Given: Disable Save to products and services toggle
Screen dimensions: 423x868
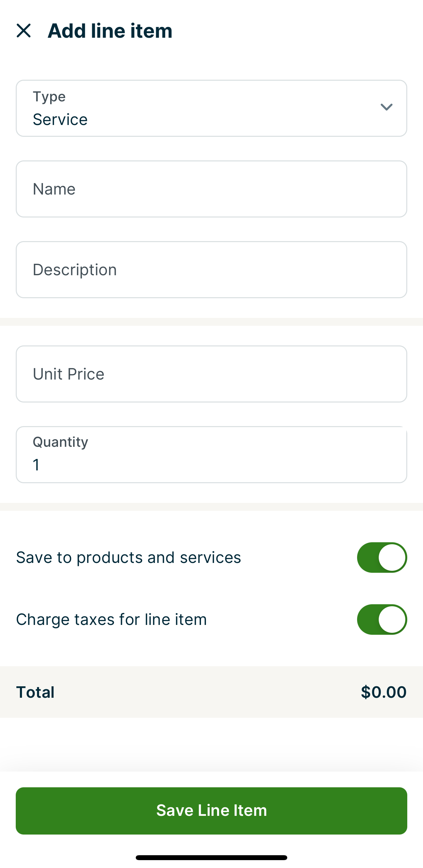Looking at the screenshot, I should pyautogui.click(x=382, y=557).
